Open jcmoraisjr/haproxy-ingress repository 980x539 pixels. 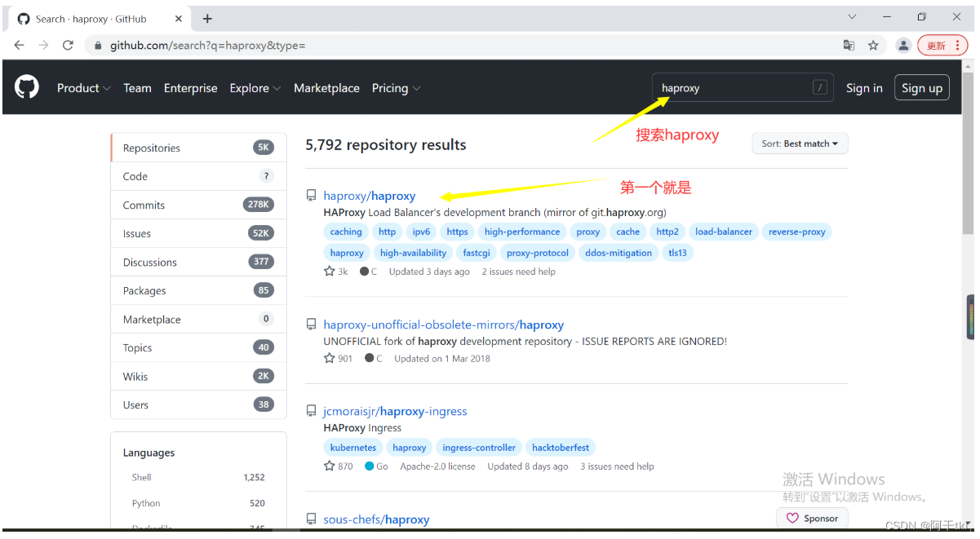point(396,411)
